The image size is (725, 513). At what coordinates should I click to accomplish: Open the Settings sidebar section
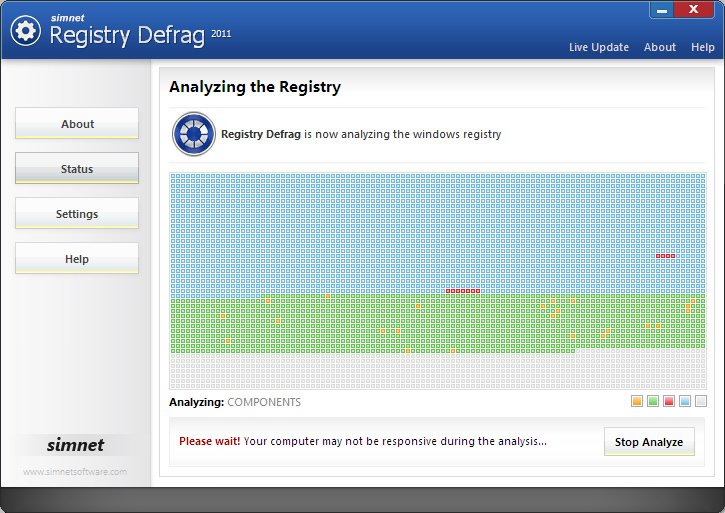[77, 214]
